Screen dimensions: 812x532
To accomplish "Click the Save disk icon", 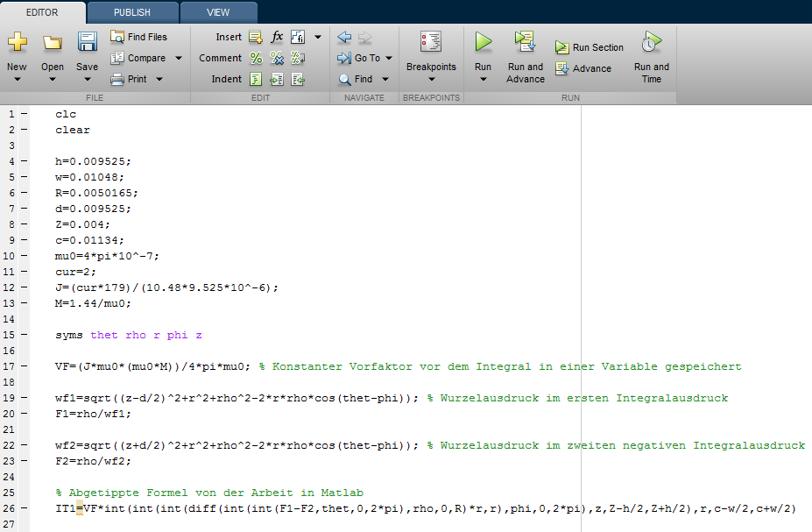I will pos(87,42).
